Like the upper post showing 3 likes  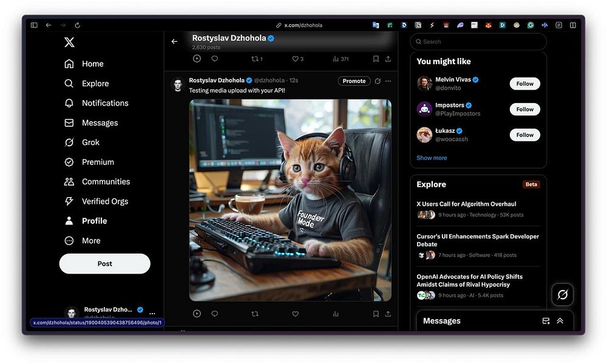point(297,59)
